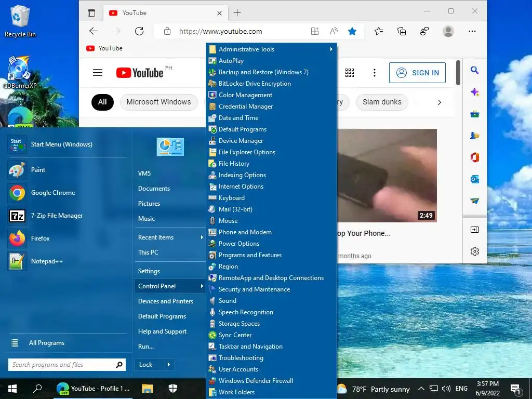The width and height of the screenshot is (532, 399).
Task: Refresh the YouTube page
Action: [x=139, y=31]
